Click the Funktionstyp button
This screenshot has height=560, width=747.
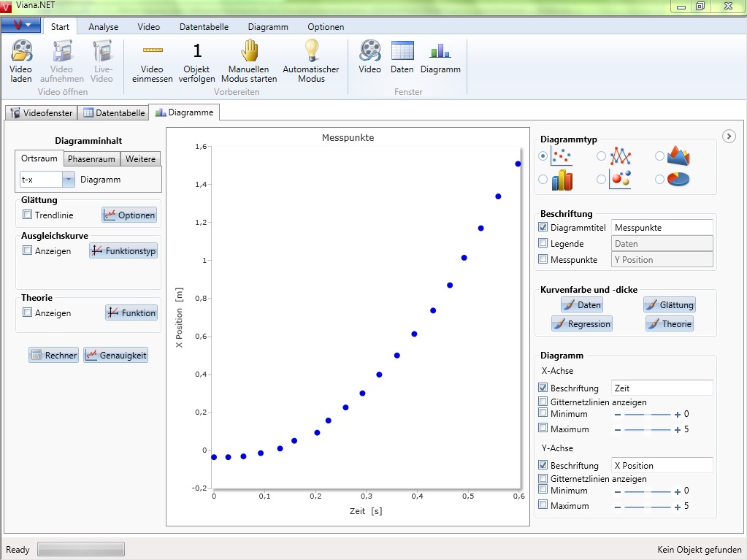coord(123,251)
